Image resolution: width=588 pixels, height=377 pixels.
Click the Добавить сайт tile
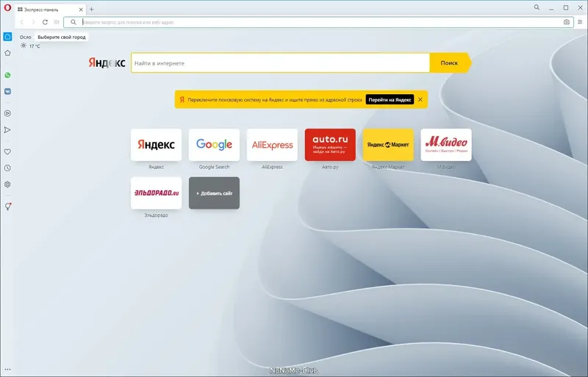pyautogui.click(x=214, y=193)
